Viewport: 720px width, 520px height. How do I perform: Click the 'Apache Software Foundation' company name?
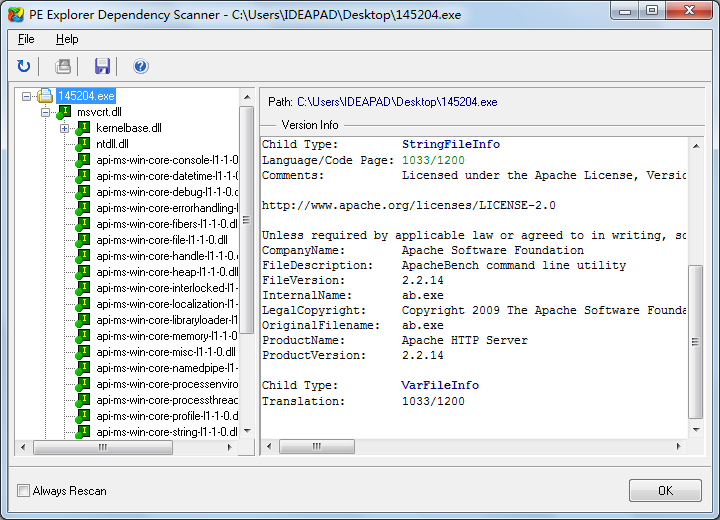tap(493, 250)
